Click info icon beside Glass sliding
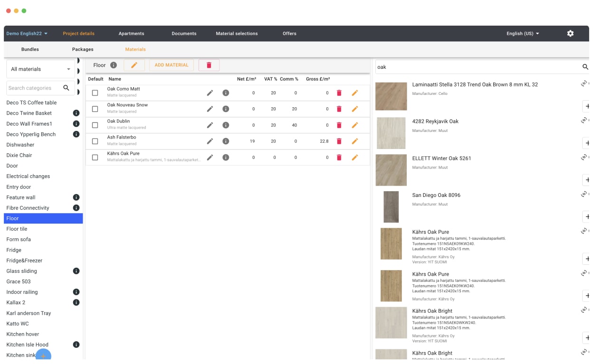The height and width of the screenshot is (364, 593). click(x=76, y=271)
